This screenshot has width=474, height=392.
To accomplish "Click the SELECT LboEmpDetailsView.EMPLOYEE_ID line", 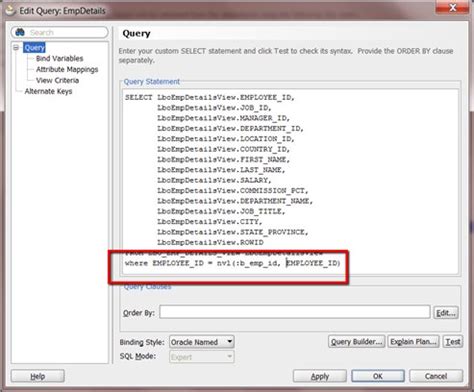I will [x=210, y=98].
